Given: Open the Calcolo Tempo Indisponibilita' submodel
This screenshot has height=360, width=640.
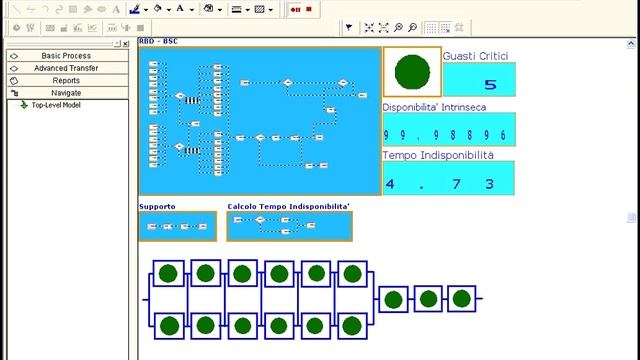Looking at the screenshot, I should [289, 226].
